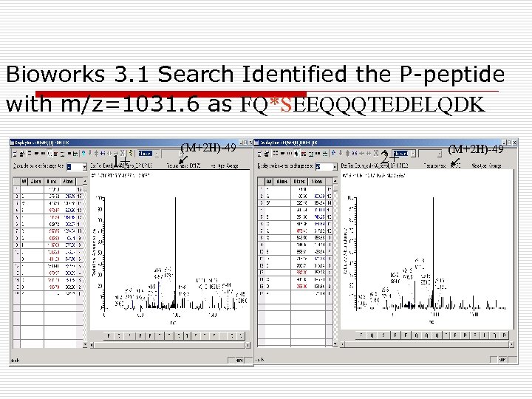Click the horizontal scrollbar under left spectrum
This screenshot has height=399, width=532.
pyautogui.click(x=171, y=345)
